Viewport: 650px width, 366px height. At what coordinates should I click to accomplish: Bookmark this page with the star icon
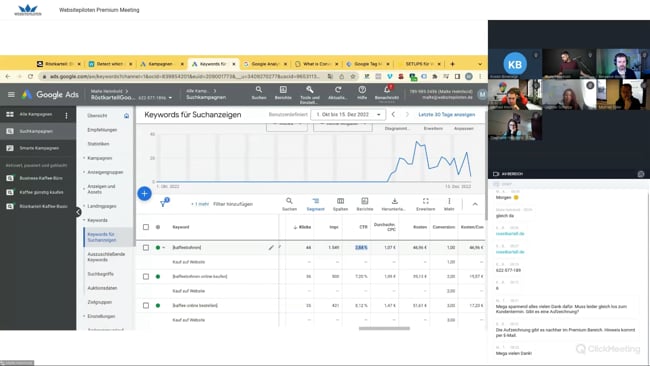point(353,76)
